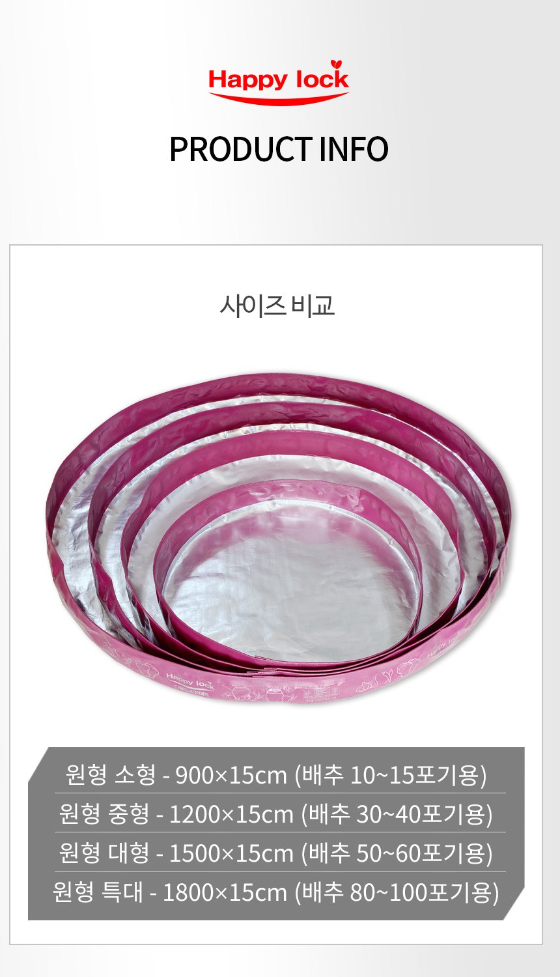Viewport: 560px width, 977px height.
Task: Click the red swoosh beneath the logo
Action: coord(279,98)
